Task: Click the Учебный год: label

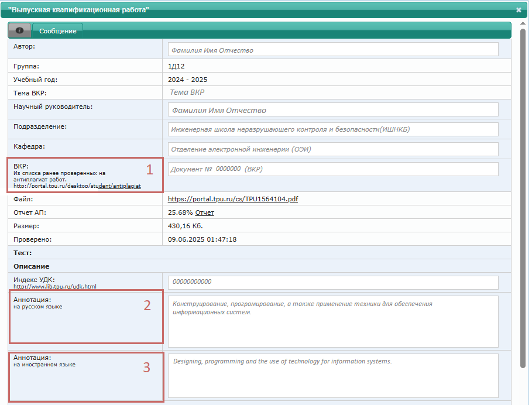Action: click(x=35, y=80)
